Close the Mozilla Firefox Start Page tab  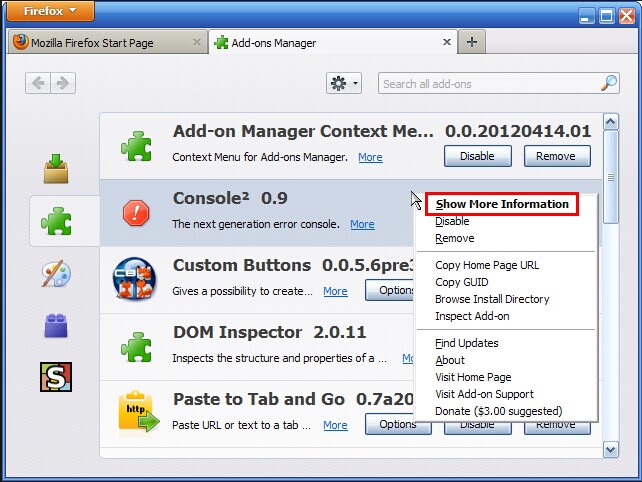[197, 42]
